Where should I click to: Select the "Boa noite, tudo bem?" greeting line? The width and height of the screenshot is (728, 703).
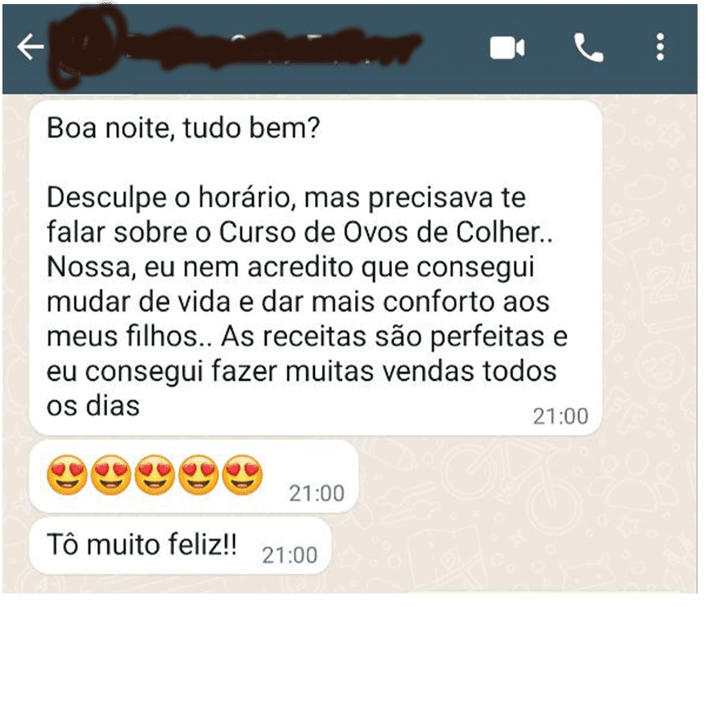point(183,128)
